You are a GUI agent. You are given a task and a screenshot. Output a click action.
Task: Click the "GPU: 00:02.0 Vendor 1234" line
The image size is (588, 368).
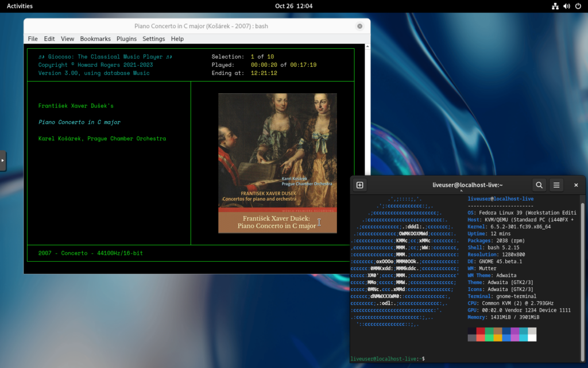pyautogui.click(x=519, y=310)
